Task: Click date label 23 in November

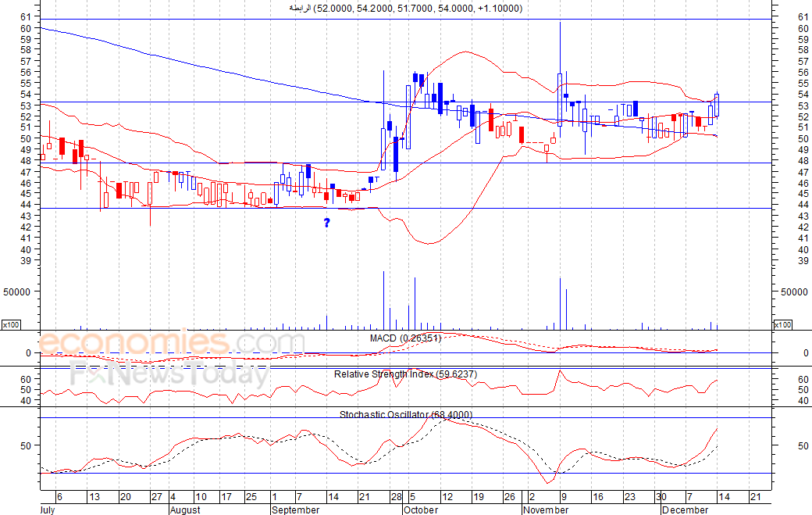Action: (629, 497)
